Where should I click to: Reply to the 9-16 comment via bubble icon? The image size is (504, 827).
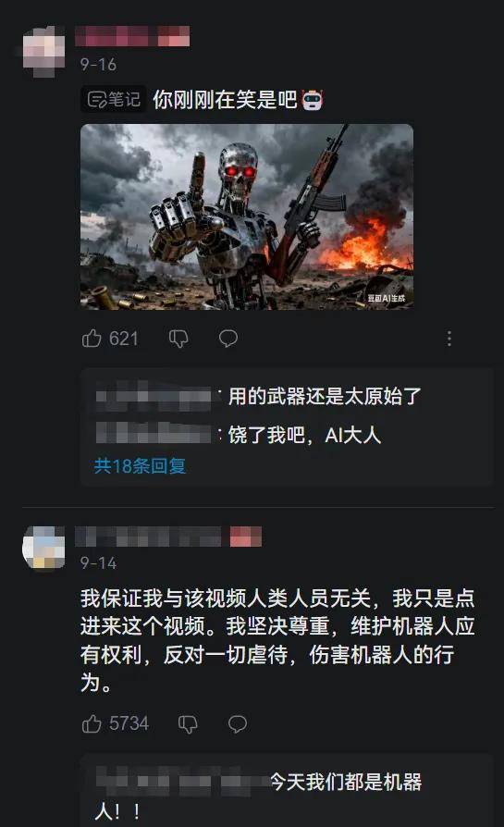pos(228,339)
